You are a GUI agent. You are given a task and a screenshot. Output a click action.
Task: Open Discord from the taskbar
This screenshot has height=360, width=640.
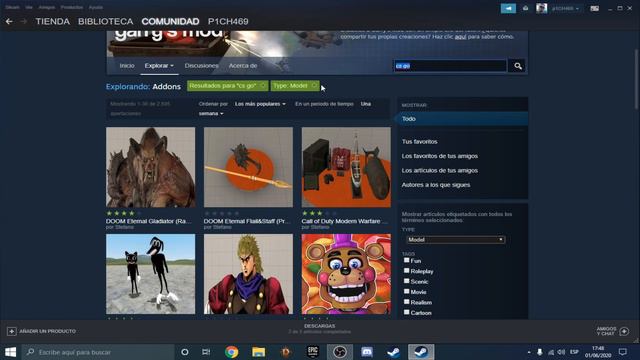tap(367, 352)
